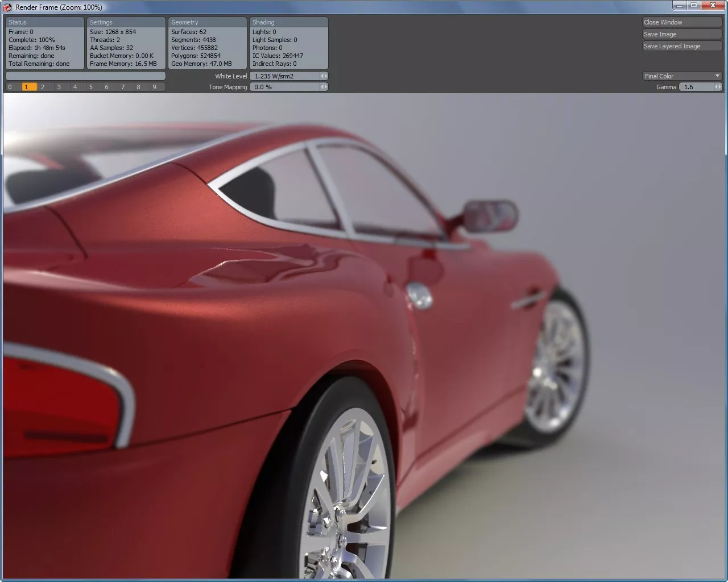Switch to render slot 5
Viewport: 728px width, 582px height.
tap(90, 86)
